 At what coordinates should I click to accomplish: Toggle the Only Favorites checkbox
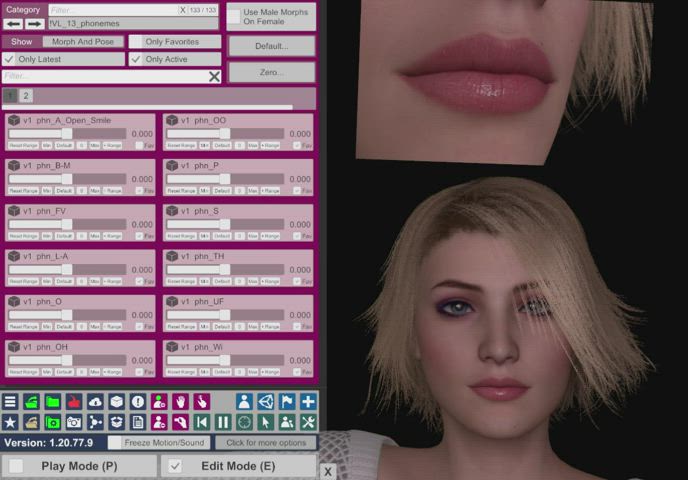tap(137, 42)
